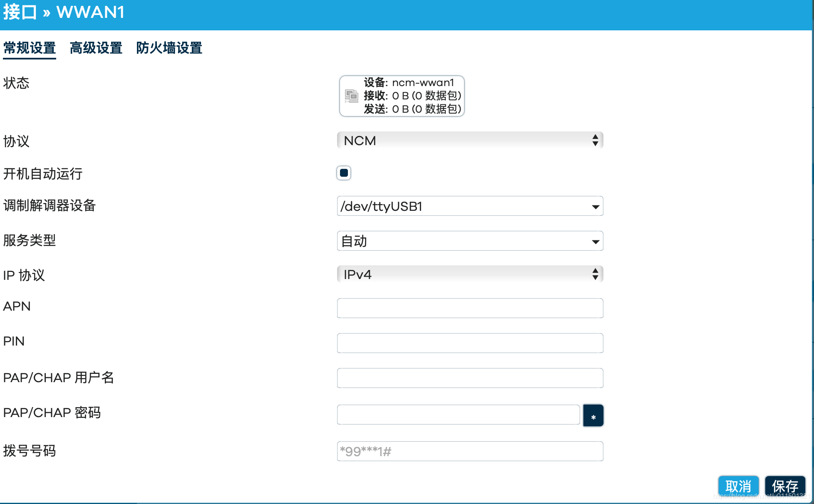
Task: Open the 协议 NCM dropdown
Action: 470,141
